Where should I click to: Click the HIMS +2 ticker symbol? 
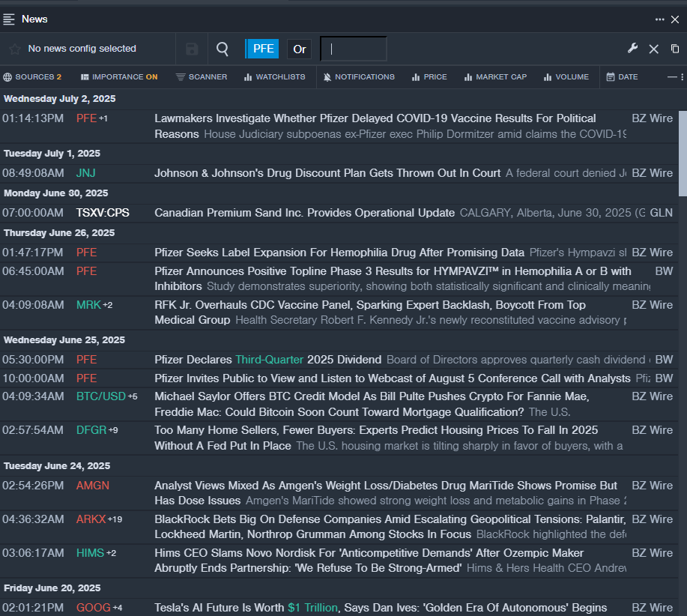tap(96, 553)
